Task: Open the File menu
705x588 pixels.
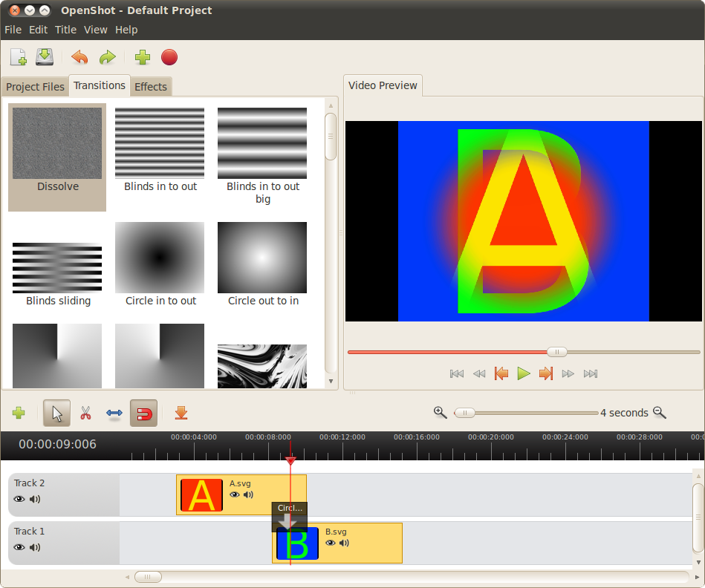Action: tap(13, 30)
